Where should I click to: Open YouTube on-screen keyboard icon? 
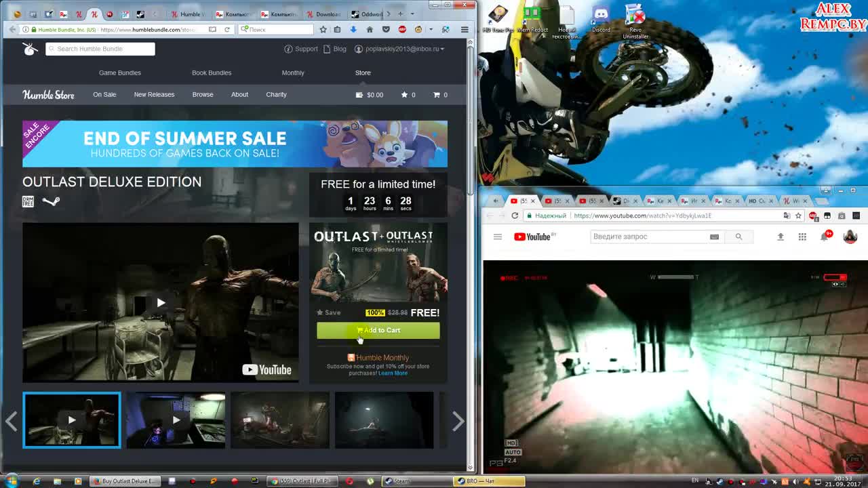[x=714, y=237]
